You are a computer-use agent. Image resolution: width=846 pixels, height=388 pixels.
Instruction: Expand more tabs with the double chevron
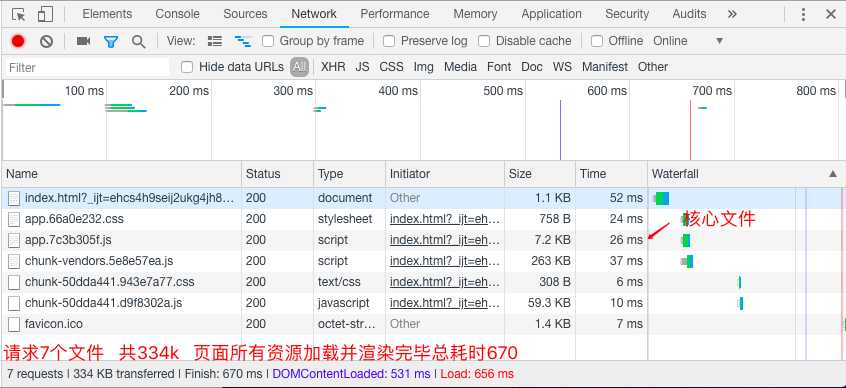tap(732, 14)
